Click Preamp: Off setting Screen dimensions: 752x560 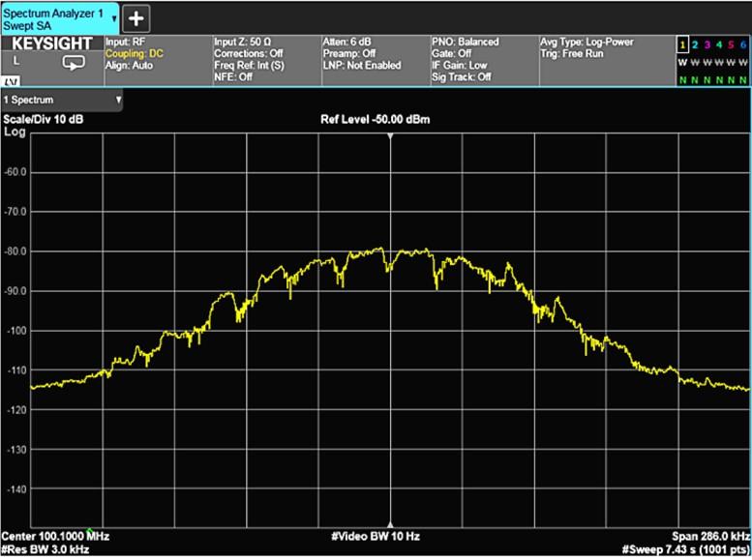pyautogui.click(x=348, y=53)
